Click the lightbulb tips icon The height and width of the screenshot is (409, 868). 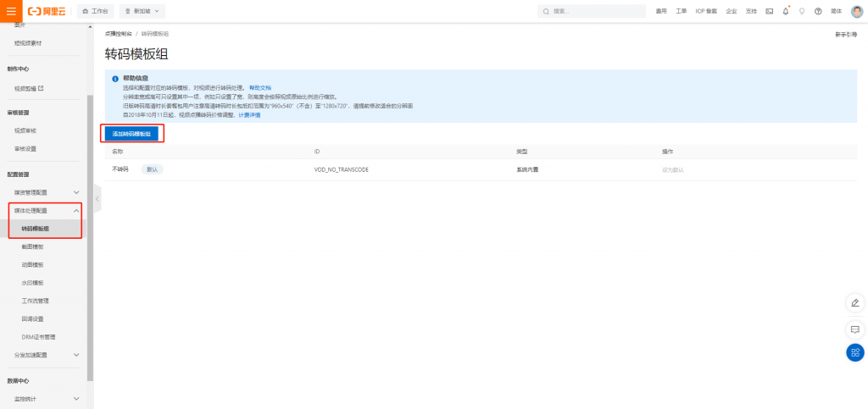coord(802,11)
